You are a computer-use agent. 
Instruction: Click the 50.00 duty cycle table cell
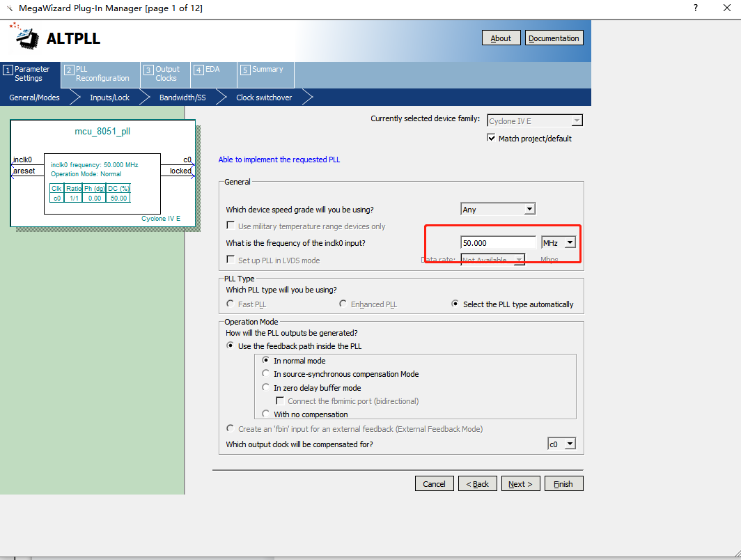point(118,198)
